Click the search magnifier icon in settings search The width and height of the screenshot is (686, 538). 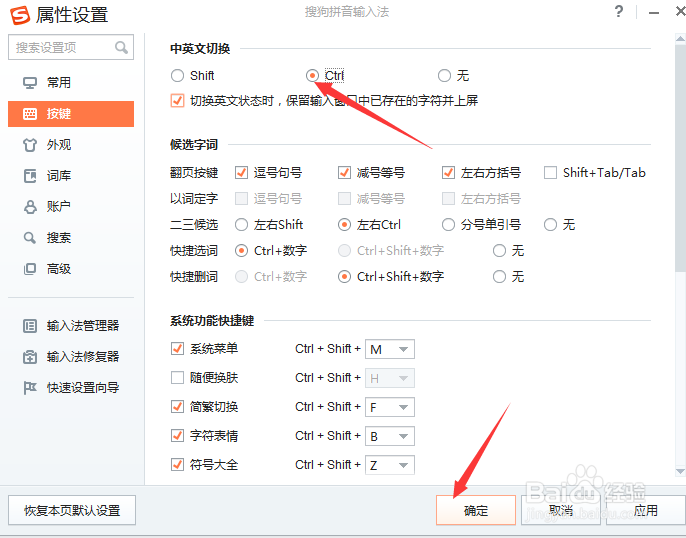pyautogui.click(x=122, y=47)
